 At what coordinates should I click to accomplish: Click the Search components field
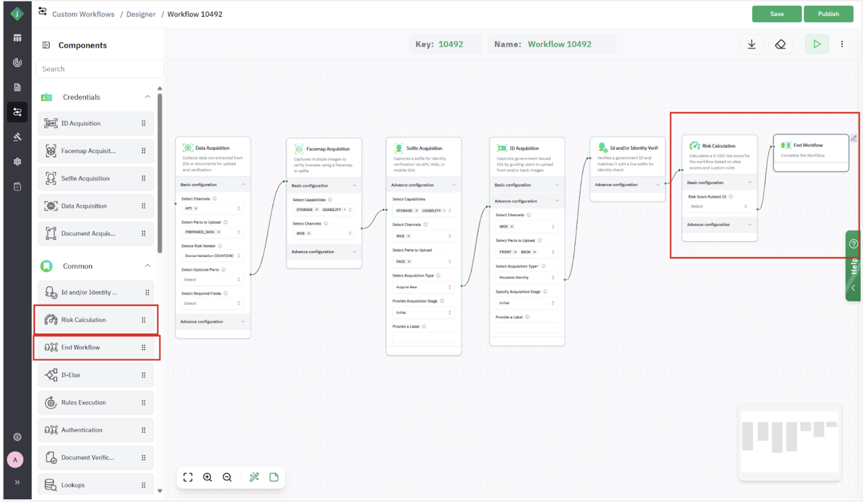pyautogui.click(x=100, y=69)
